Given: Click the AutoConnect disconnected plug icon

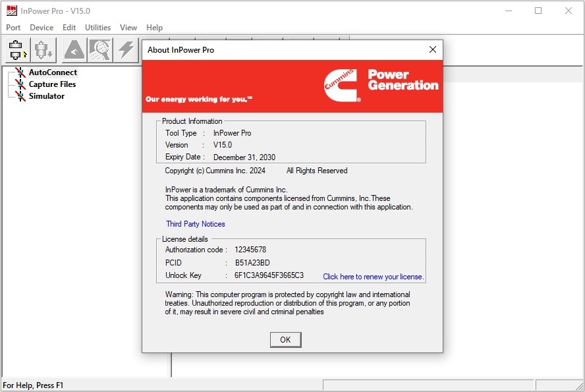Looking at the screenshot, I should [x=20, y=72].
